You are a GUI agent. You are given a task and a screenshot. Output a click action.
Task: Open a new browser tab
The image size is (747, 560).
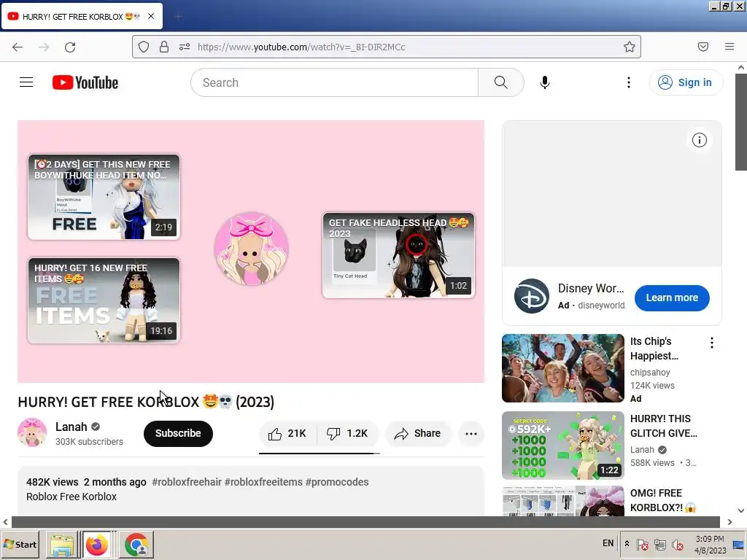(x=178, y=17)
